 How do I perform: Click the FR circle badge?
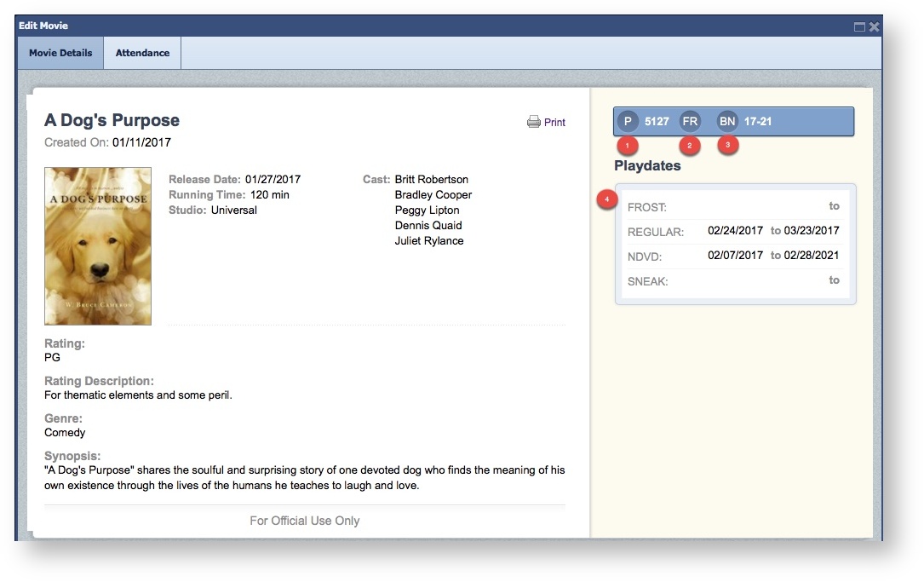coord(690,122)
